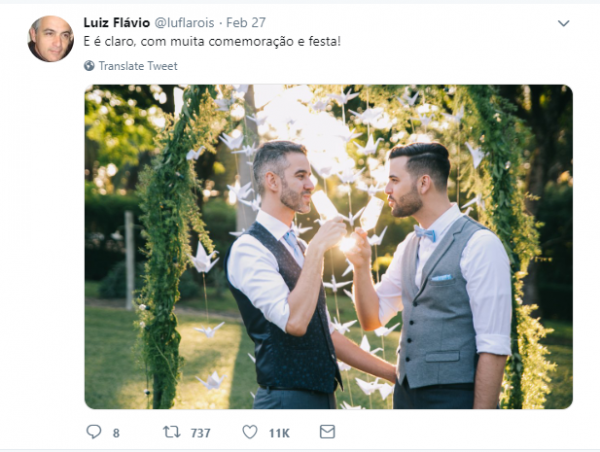Viewport: 600px width, 452px height.
Task: Open Luiz Flávio's profile avatar
Action: 51,39
